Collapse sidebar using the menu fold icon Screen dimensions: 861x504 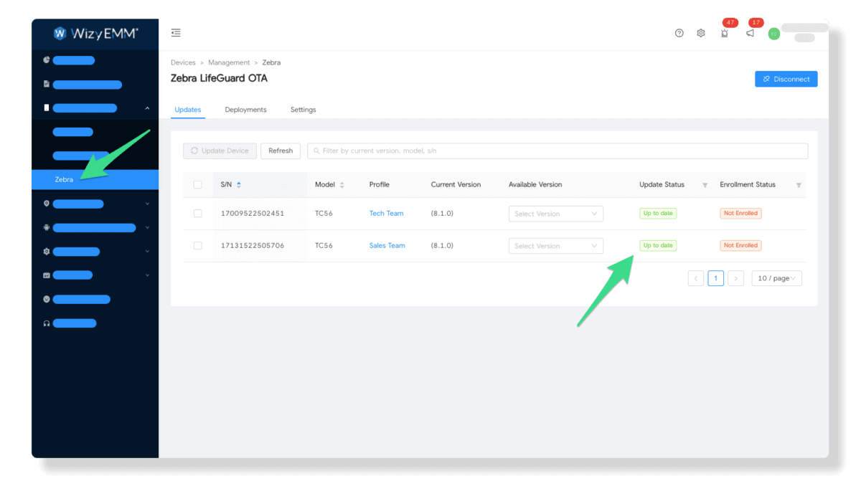pyautogui.click(x=176, y=33)
